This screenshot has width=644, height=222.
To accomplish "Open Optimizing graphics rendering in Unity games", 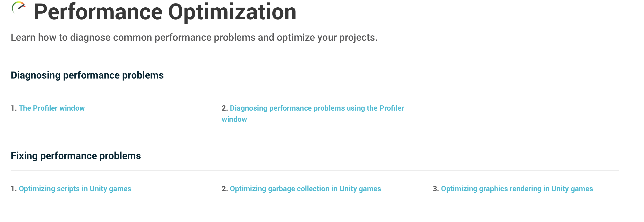I will tap(517, 188).
